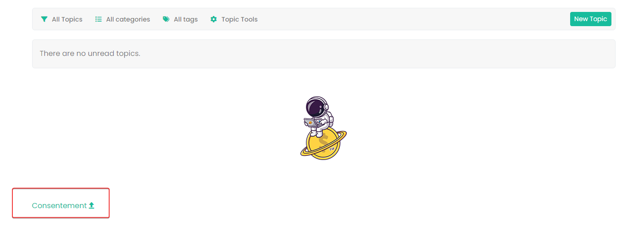Click the gear icon beside Topic Tools
The image size is (644, 237).
pos(214,19)
